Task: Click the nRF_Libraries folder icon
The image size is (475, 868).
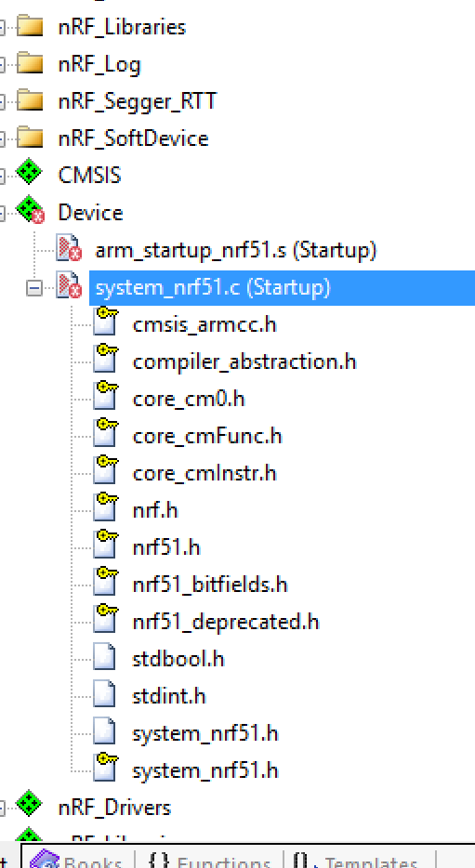Action: pyautogui.click(x=30, y=27)
